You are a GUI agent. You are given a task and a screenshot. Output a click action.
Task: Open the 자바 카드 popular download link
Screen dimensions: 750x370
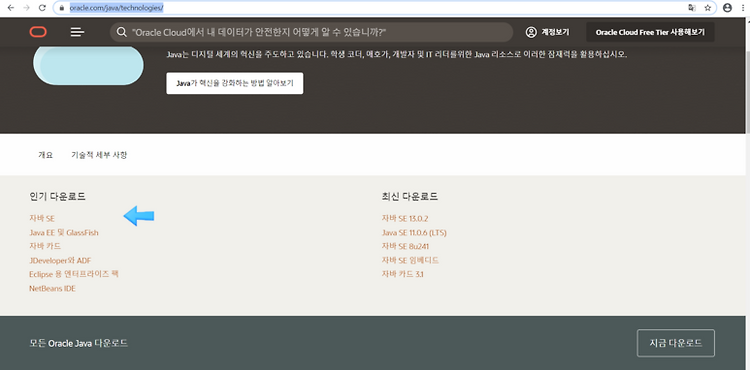coord(45,246)
